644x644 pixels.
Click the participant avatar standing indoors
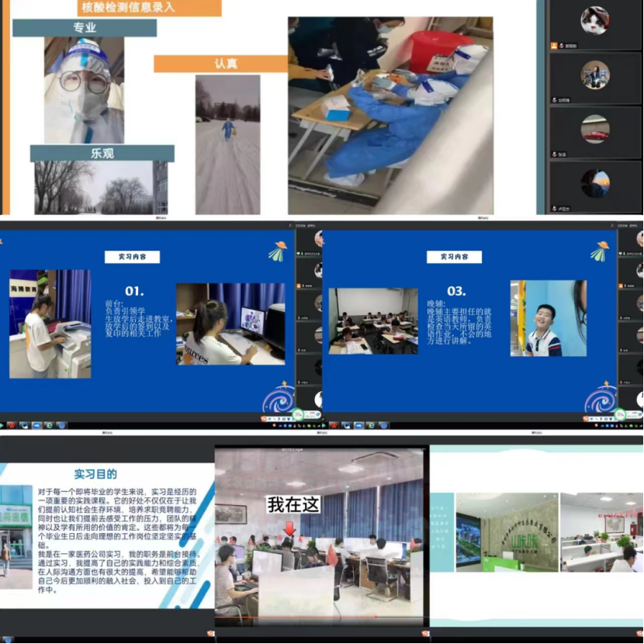(x=595, y=75)
